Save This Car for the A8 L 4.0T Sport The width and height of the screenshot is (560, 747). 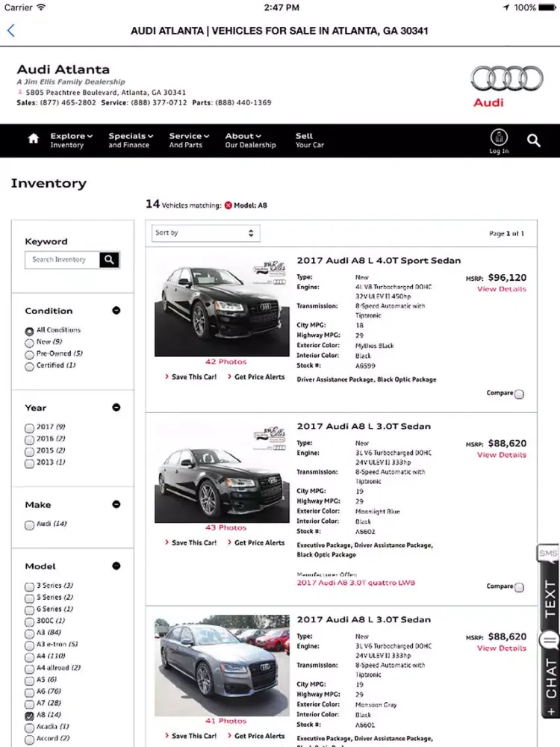point(191,376)
